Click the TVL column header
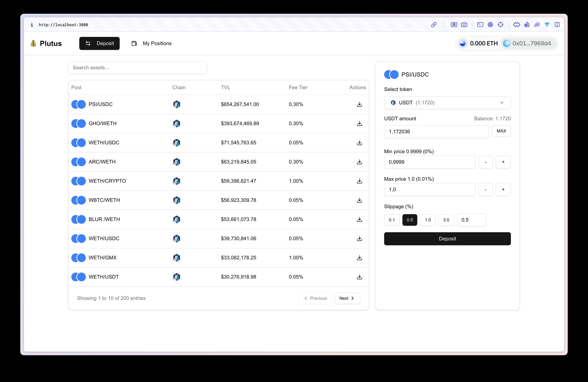The width and height of the screenshot is (588, 382). 226,87
